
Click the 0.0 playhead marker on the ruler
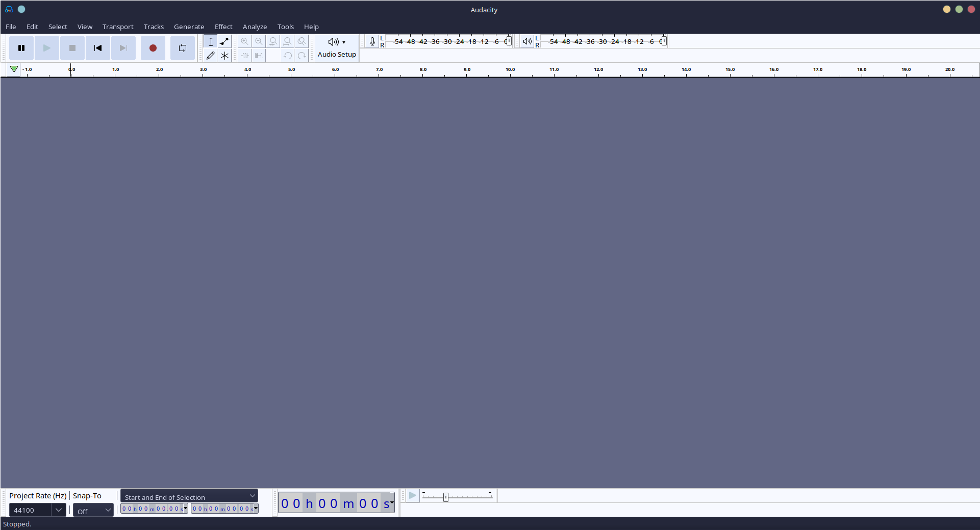click(x=71, y=70)
